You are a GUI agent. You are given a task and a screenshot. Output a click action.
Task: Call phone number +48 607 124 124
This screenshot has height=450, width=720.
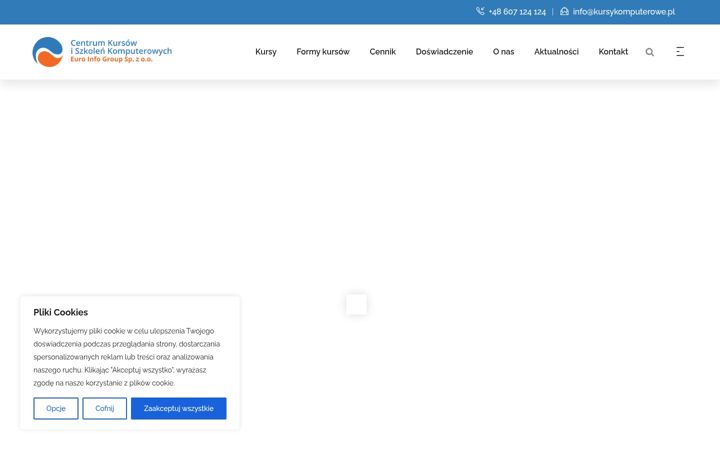517,12
